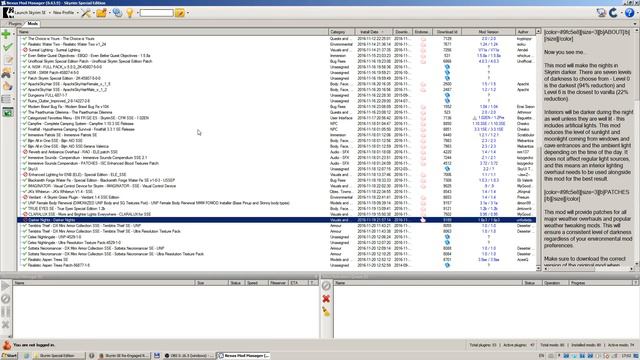Screen dimensions: 640x360
Task: Switch to the Mods tab
Action: click(32, 24)
